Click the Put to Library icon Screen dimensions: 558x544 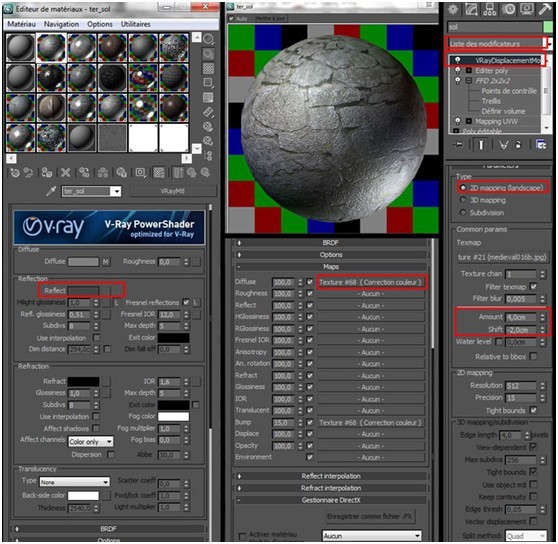(x=121, y=173)
